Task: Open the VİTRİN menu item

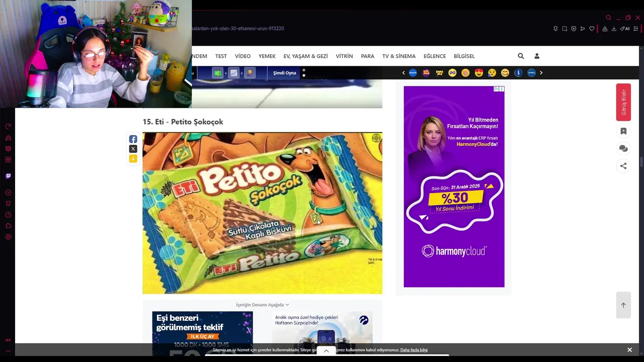Action: click(x=344, y=56)
